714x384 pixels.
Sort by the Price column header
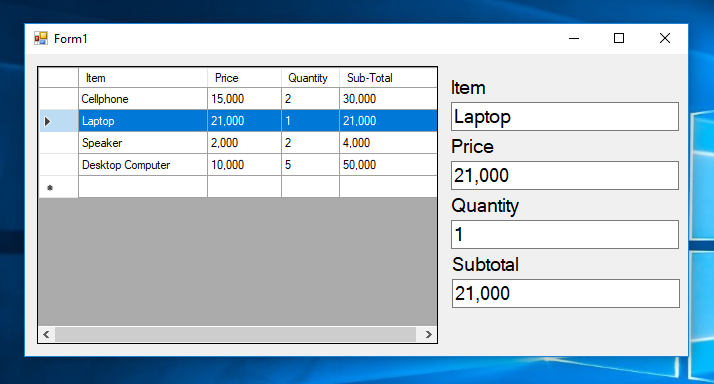click(245, 78)
